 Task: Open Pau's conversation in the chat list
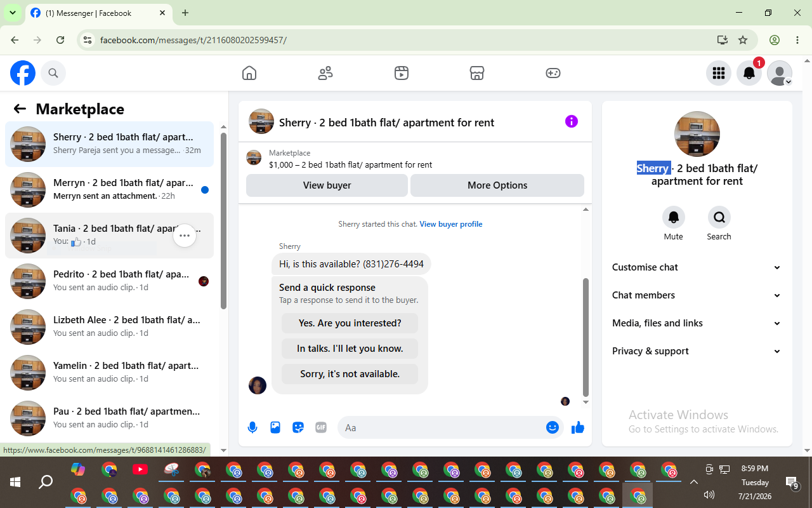pos(109,418)
